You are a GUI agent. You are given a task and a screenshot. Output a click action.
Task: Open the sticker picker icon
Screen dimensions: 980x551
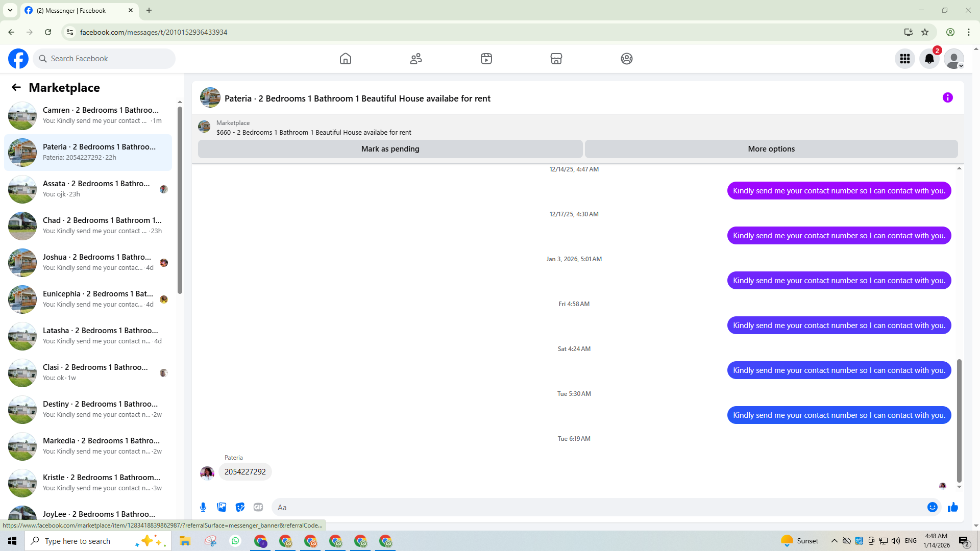pyautogui.click(x=240, y=507)
